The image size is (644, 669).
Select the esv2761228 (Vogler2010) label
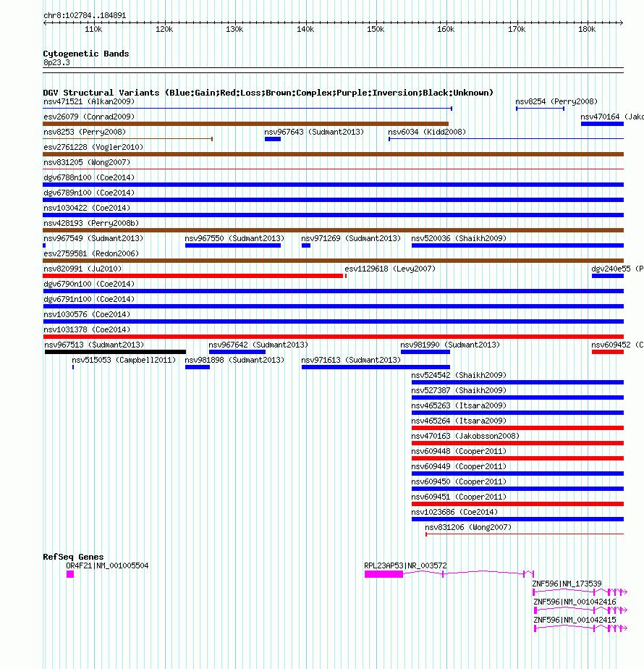[93, 147]
